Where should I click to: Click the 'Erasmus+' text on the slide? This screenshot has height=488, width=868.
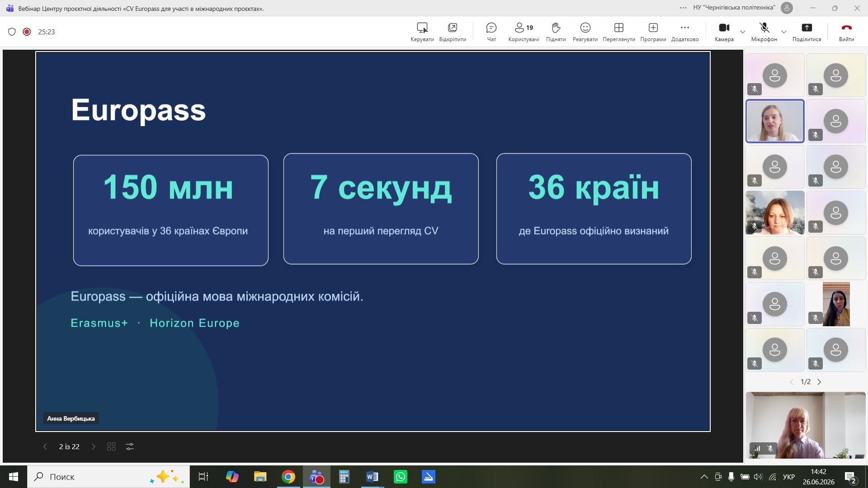click(x=99, y=323)
